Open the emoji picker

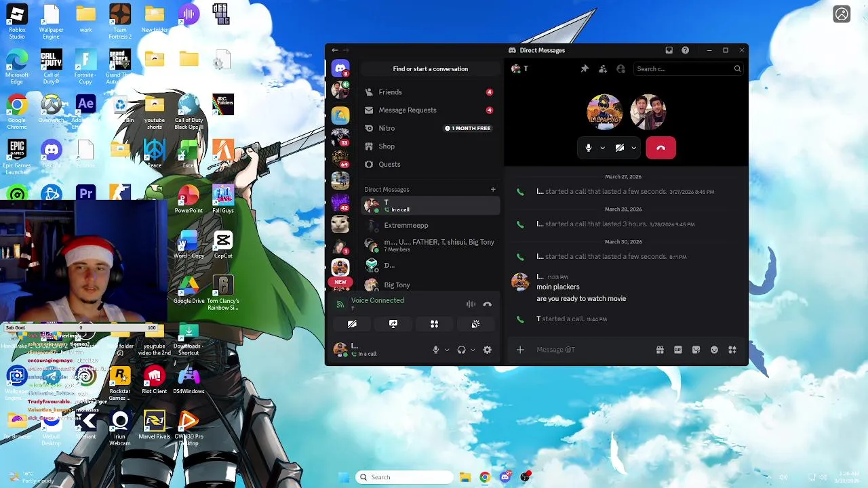[x=714, y=350]
